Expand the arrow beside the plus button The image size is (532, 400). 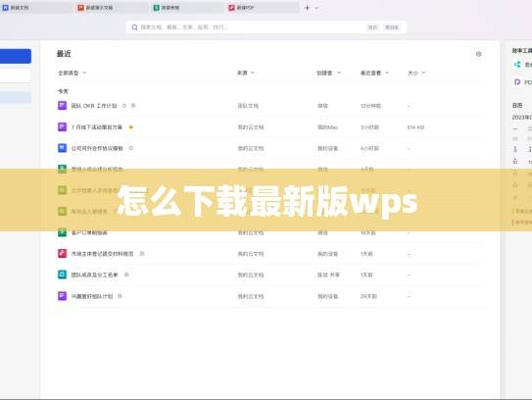tap(316, 8)
